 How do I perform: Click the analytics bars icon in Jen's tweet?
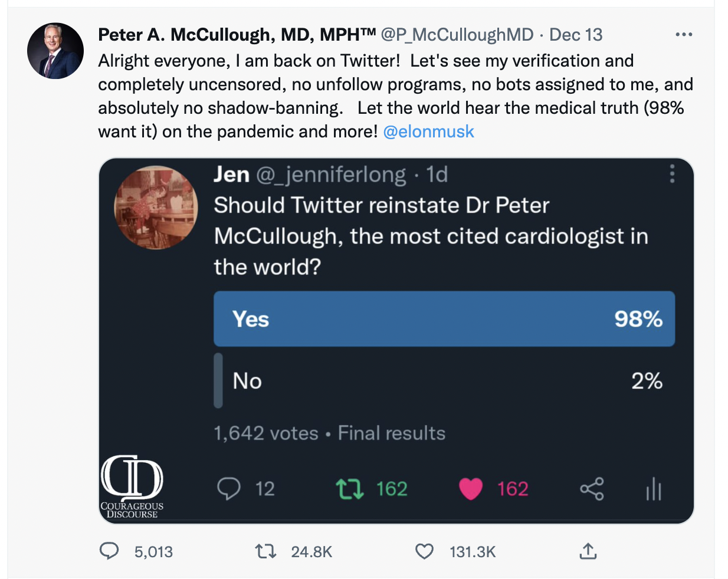coord(654,489)
